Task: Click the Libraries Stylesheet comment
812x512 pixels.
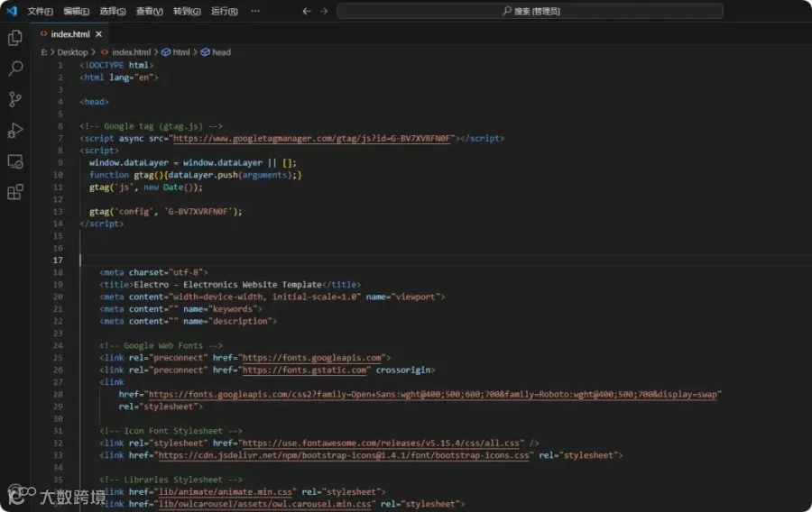Action: [x=171, y=480]
